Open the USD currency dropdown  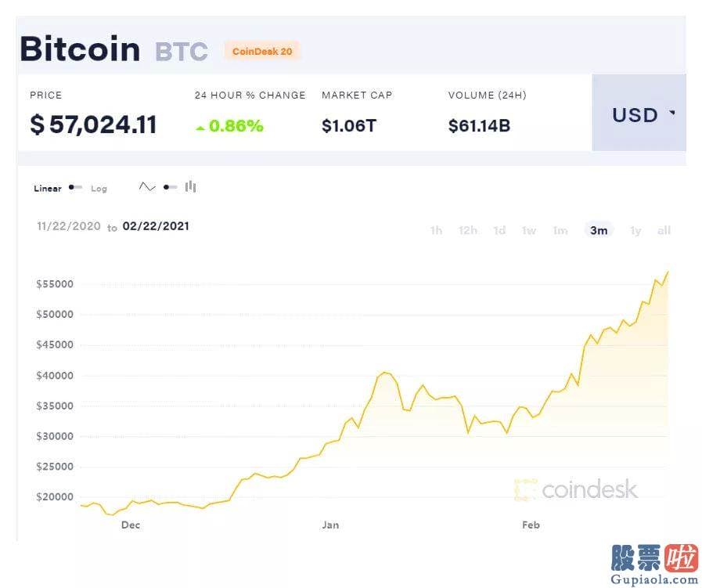[x=639, y=113]
